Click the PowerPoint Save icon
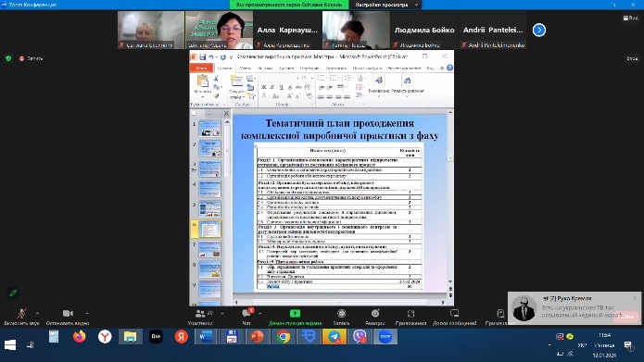This screenshot has width=644, height=362. (202, 57)
